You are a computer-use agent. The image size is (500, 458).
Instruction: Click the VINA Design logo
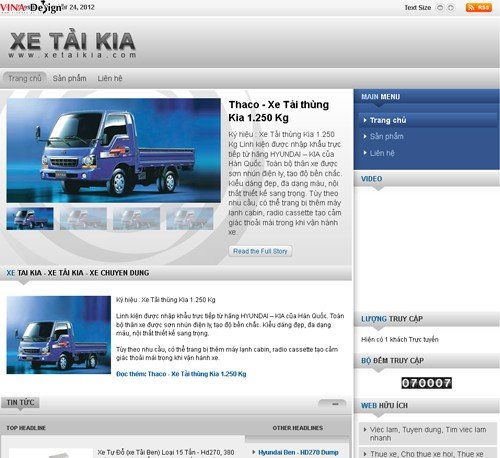point(31,8)
